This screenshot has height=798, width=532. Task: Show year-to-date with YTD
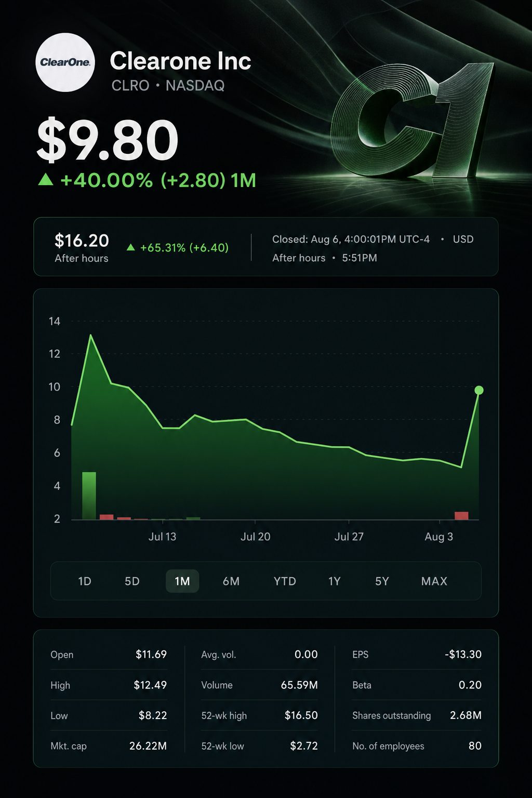click(285, 581)
